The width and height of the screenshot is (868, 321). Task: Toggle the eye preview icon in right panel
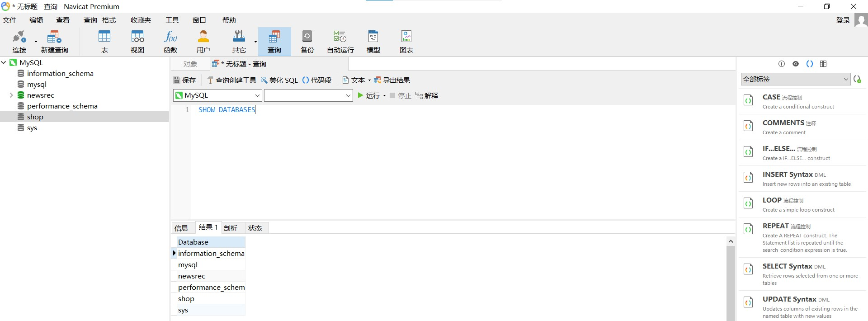point(796,64)
